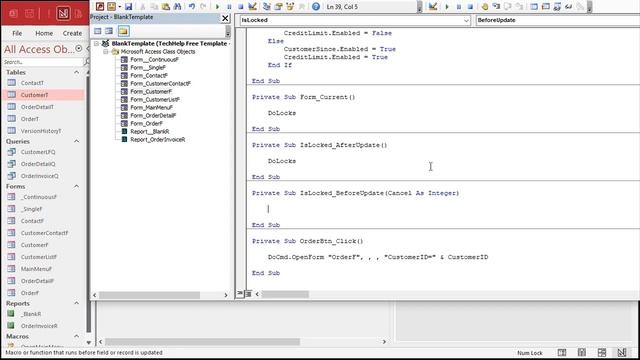Switch to Layout View status bar icon
Image resolution: width=640 pixels, height=360 pixels.
(602, 353)
